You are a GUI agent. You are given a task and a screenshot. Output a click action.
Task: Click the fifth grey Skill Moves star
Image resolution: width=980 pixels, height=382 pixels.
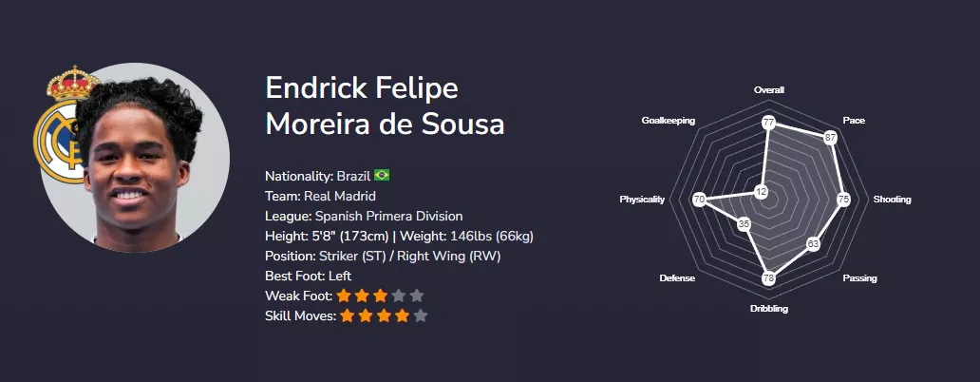pos(421,315)
